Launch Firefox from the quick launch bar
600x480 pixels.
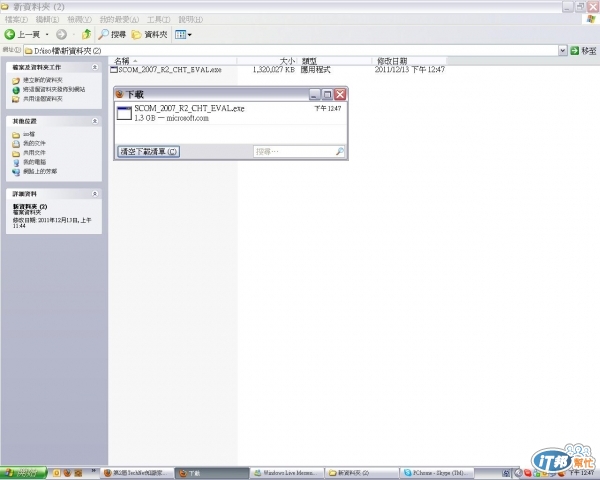click(67, 473)
